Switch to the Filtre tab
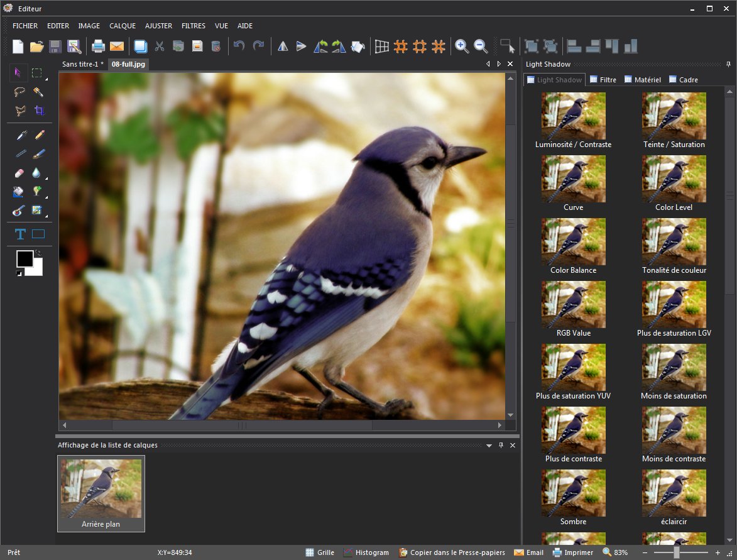Image resolution: width=737 pixels, height=560 pixels. coord(603,79)
